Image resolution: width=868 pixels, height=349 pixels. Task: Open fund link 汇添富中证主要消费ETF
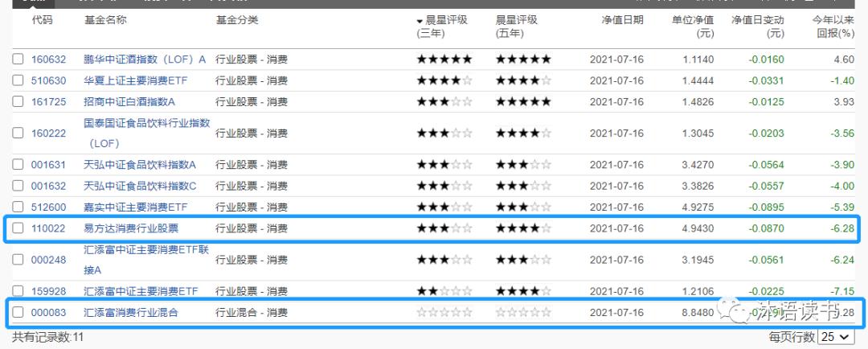coord(141,291)
